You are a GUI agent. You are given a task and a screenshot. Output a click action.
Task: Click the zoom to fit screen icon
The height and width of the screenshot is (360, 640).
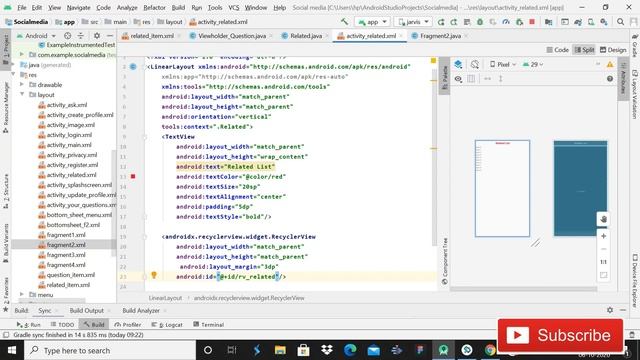coord(603,275)
